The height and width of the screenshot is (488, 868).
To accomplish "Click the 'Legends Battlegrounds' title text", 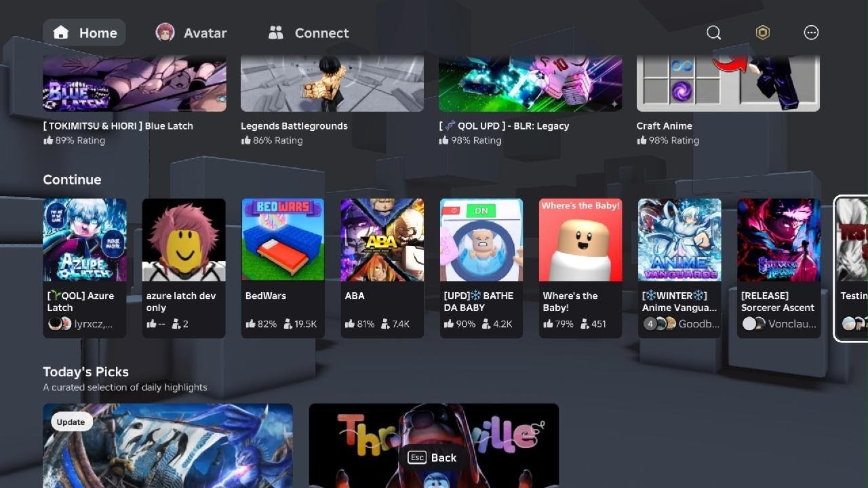I will point(294,126).
